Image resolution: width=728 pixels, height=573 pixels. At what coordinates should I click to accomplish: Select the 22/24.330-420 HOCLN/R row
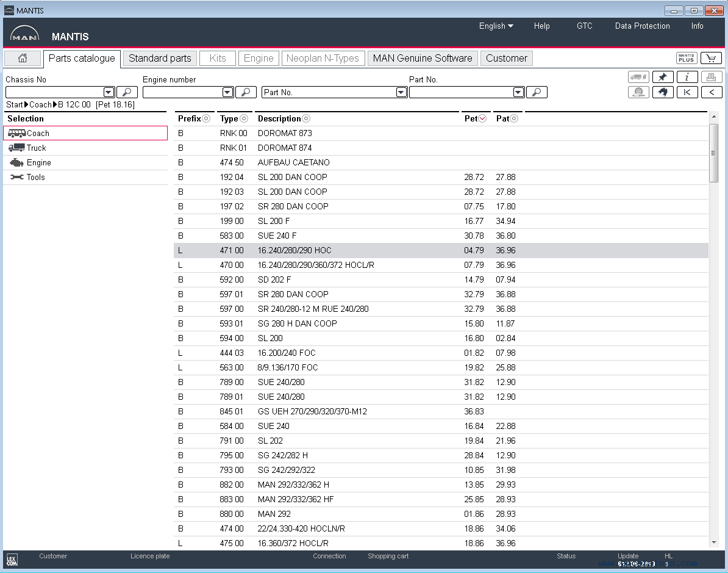pos(441,529)
